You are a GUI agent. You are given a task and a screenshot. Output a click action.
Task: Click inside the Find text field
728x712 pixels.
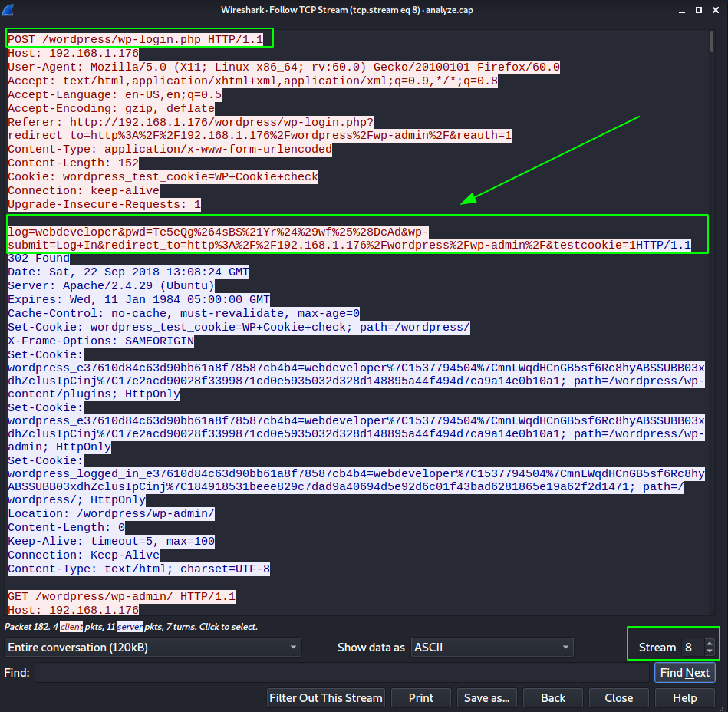pos(341,673)
